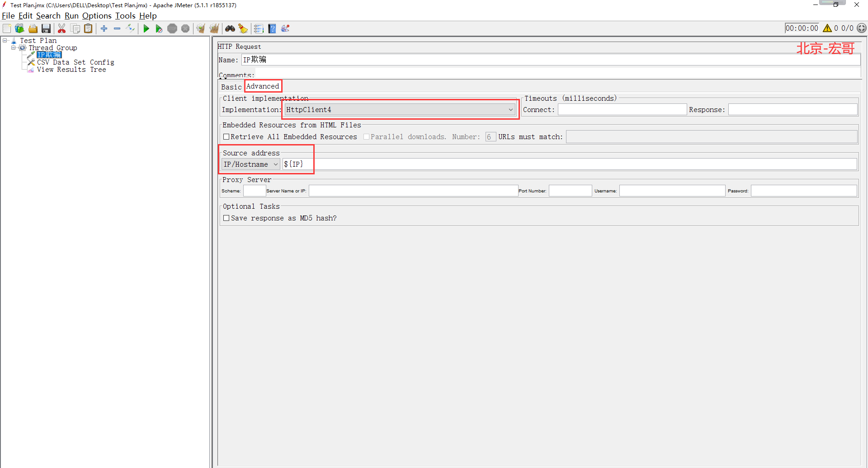Open the Templates icon in toolbar
The image size is (868, 468).
click(x=19, y=28)
